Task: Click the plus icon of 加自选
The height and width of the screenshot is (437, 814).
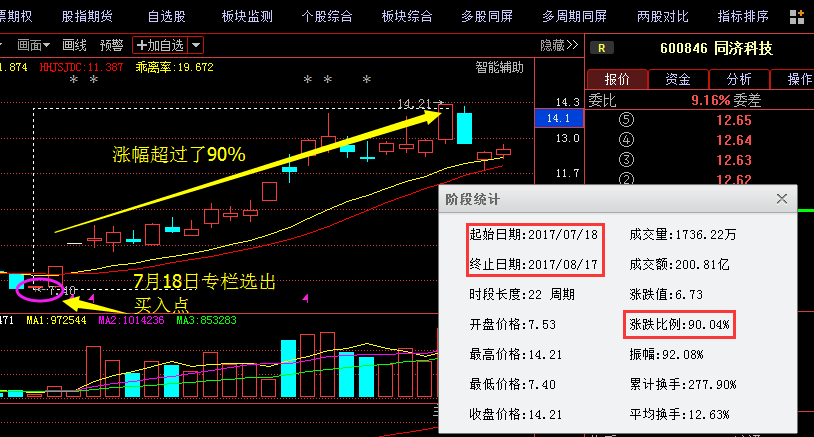Action: click(142, 45)
